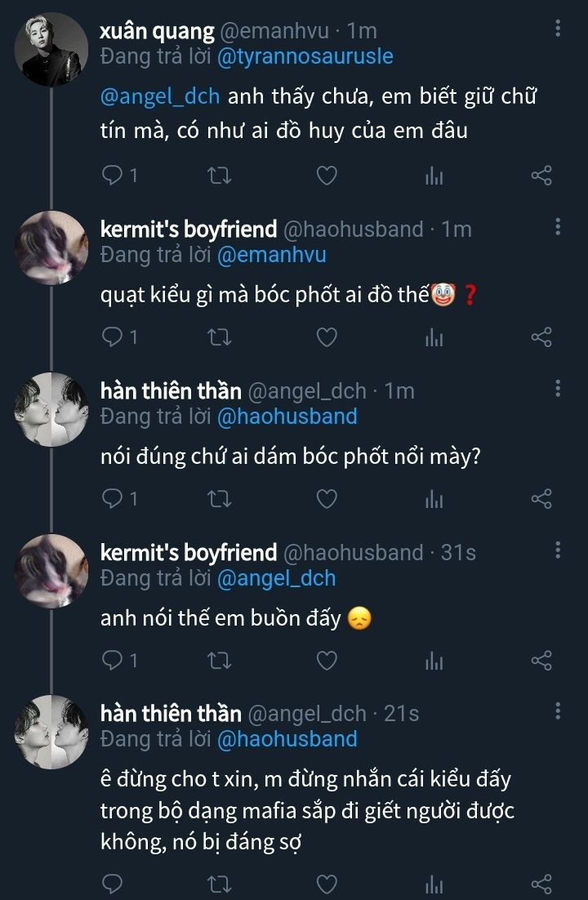Image resolution: width=588 pixels, height=900 pixels.
Task: Open xuân quang's profile picture
Action: [x=51, y=50]
